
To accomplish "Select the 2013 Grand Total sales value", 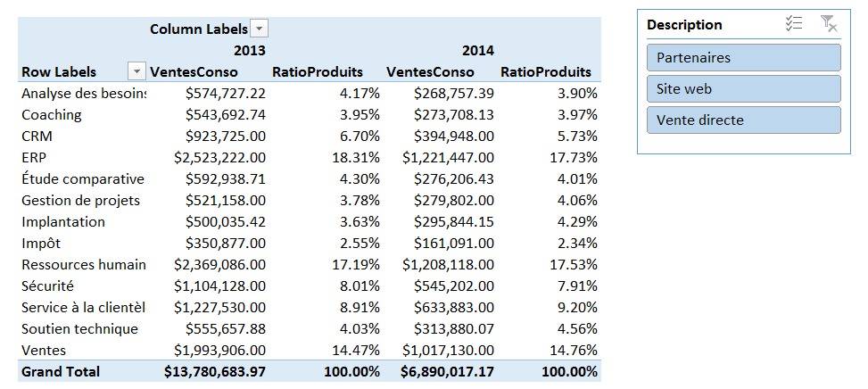I will pyautogui.click(x=215, y=371).
